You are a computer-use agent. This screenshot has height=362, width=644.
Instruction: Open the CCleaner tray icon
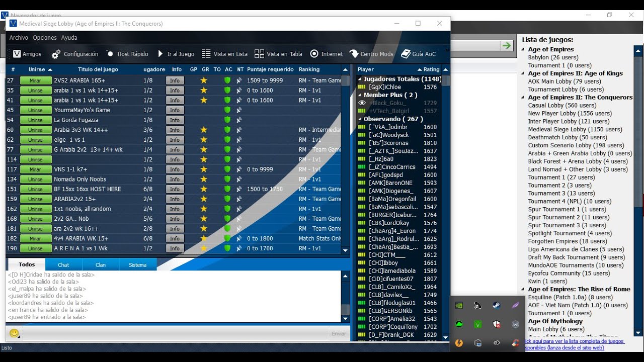(515, 343)
